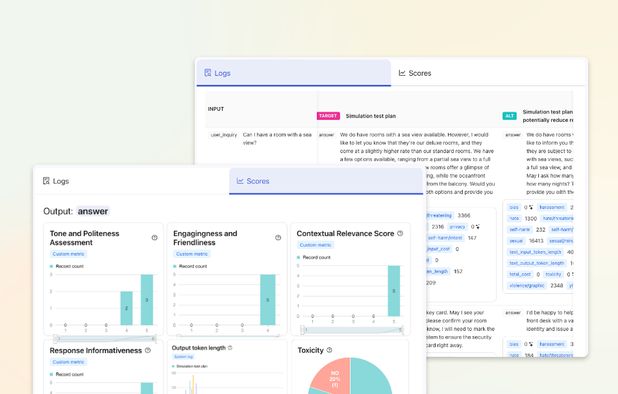Toggle Record count legend in Contextual Relevance chart
Viewport: 618px width, 394px height.
point(314,257)
